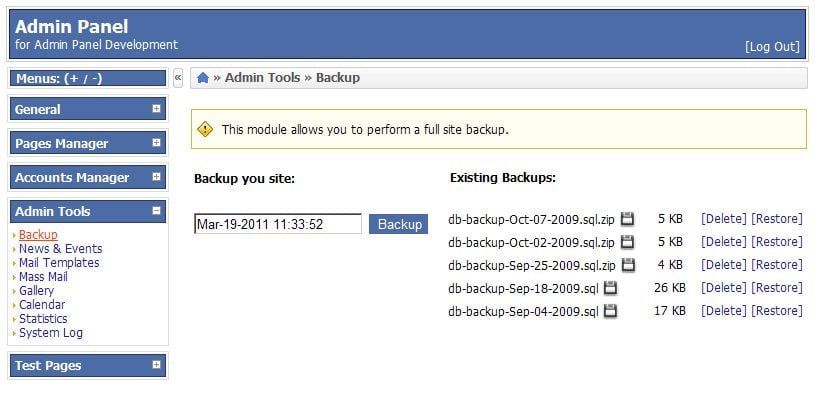Collapse the Admin Tools section

[156, 211]
